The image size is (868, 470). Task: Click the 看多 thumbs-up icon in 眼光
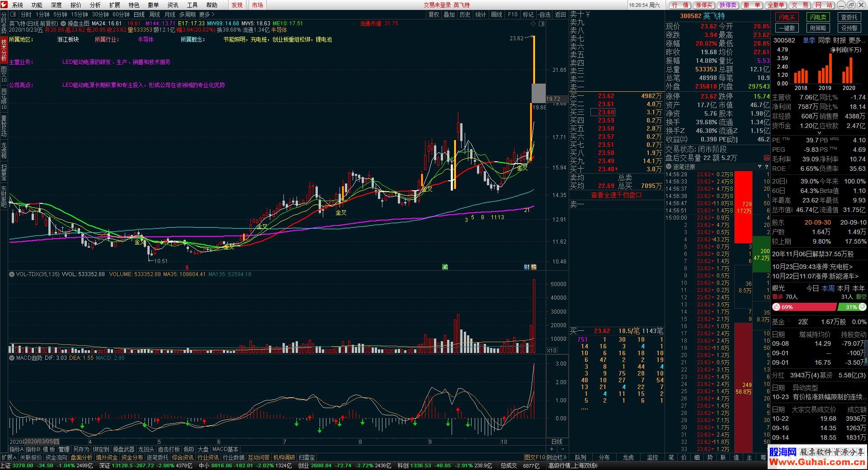tap(776, 307)
